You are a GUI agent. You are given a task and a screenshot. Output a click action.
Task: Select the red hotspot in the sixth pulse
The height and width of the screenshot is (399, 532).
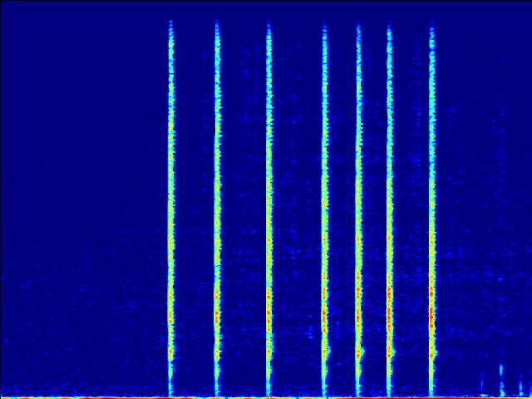[x=389, y=316]
